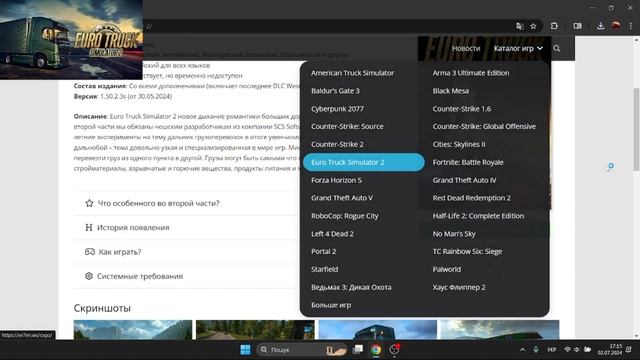This screenshot has width=640, height=360.
Task: Bookmark this page with the star icon
Action: pos(533,26)
